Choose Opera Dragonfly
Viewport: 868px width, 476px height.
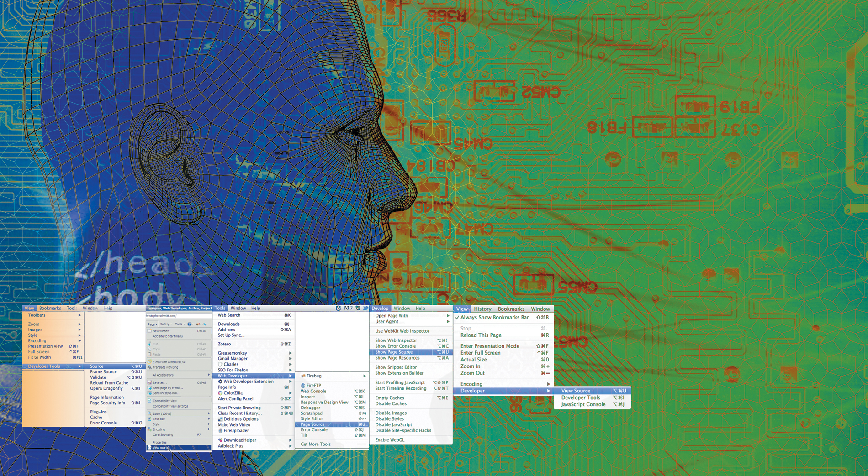(106, 388)
